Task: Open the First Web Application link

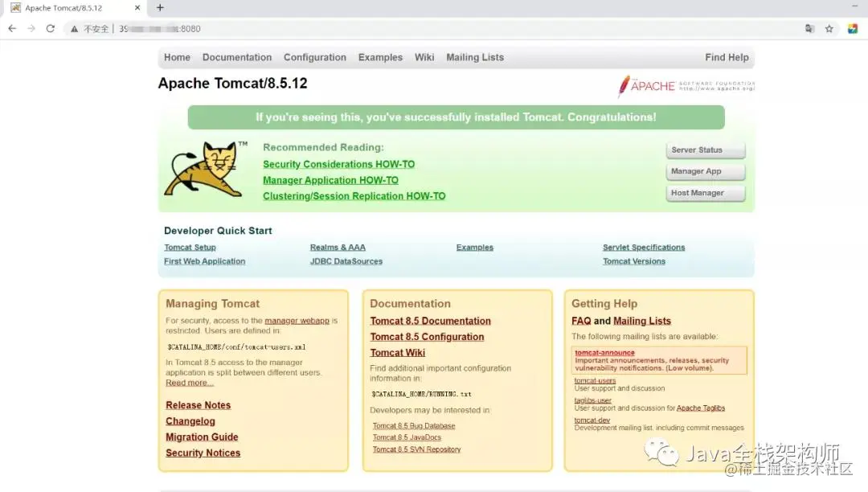Action: [x=204, y=261]
